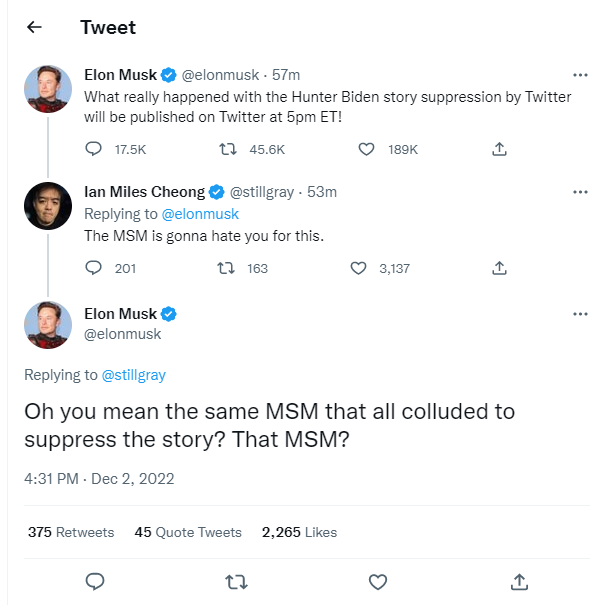Retweet the main tweet using bottom icon
Image resolution: width=601 pixels, height=605 pixels.
click(237, 581)
